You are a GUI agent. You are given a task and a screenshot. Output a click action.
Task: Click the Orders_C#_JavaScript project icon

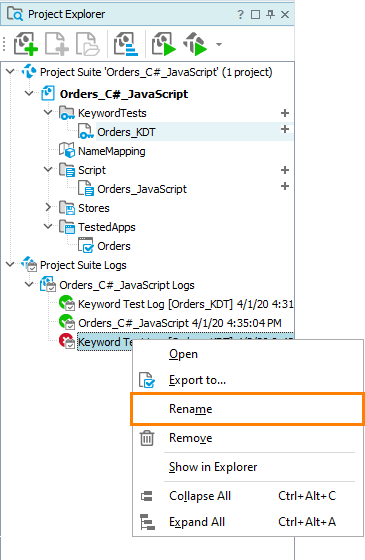pos(48,93)
